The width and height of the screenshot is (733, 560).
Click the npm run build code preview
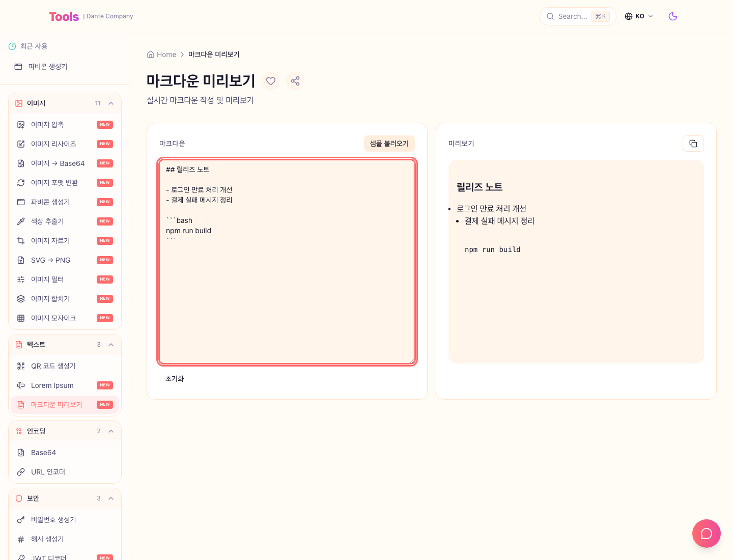[493, 249]
